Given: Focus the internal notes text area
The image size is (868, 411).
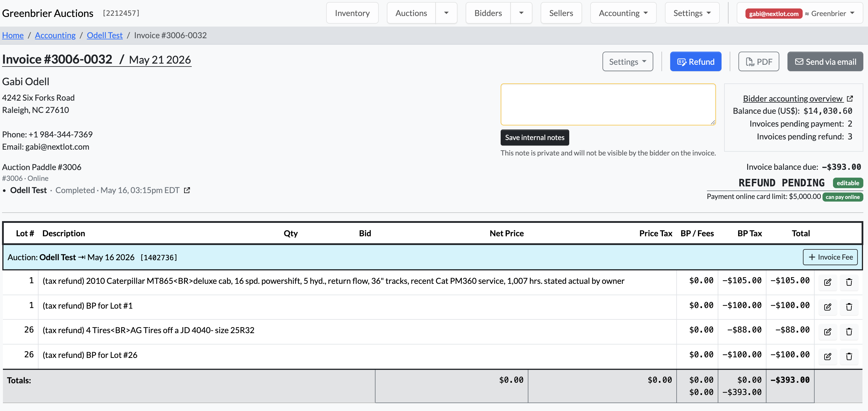Looking at the screenshot, I should (608, 104).
